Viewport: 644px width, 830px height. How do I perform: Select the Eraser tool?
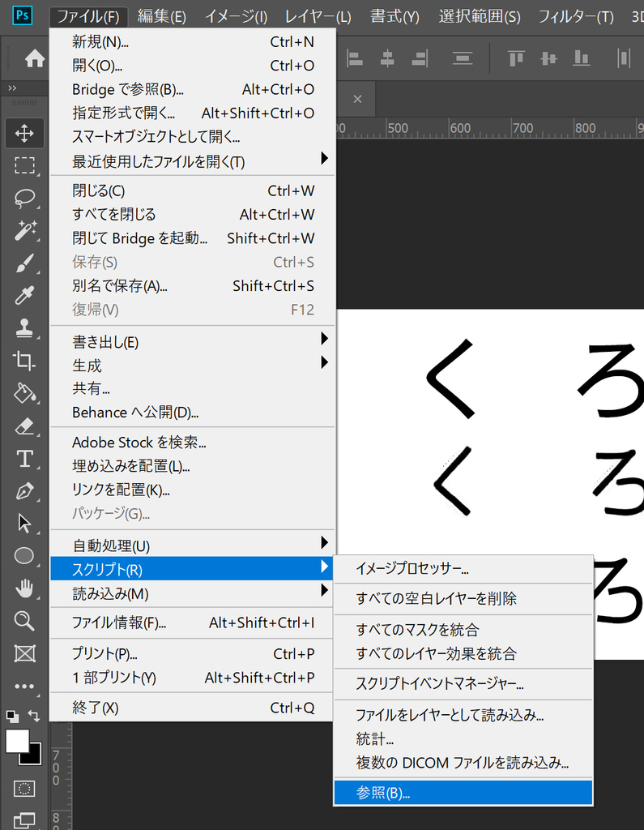point(24,426)
